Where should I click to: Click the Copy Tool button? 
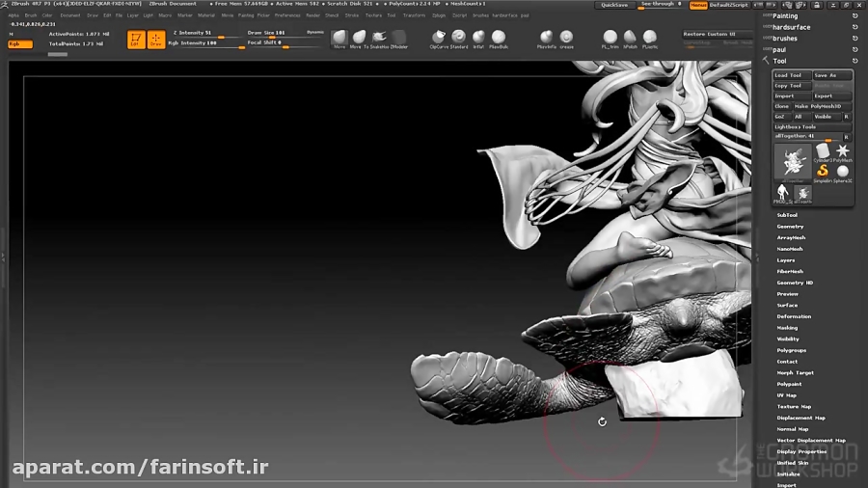click(x=792, y=86)
